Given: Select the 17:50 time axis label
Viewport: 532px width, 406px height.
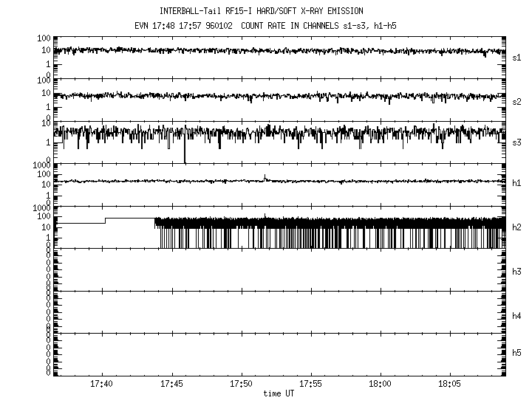Looking at the screenshot, I should coord(241,385).
